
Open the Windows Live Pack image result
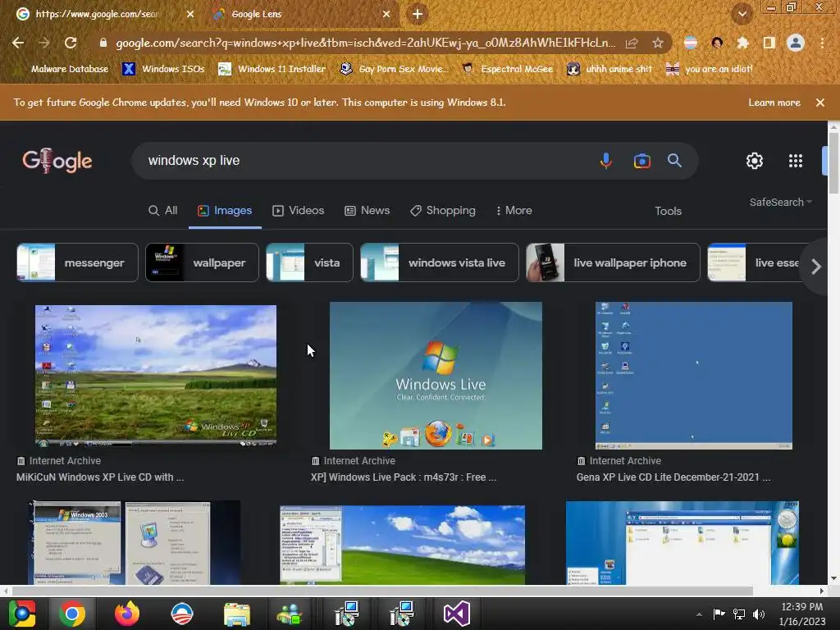436,376
